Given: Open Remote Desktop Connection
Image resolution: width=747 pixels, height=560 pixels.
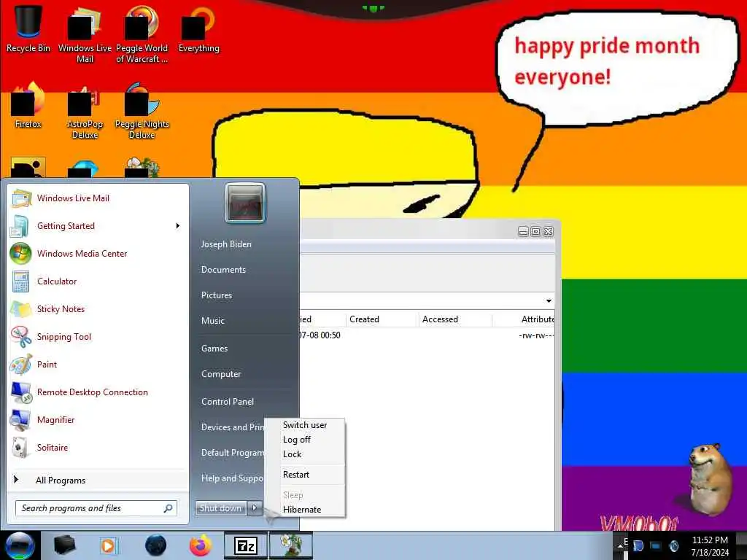Looking at the screenshot, I should coord(98,392).
